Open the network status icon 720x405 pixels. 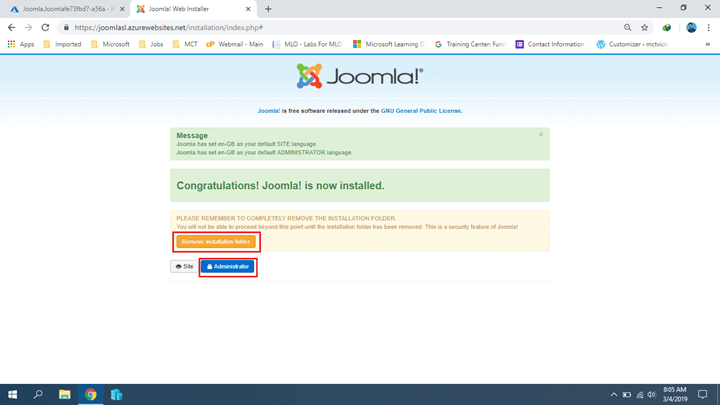coord(639,394)
